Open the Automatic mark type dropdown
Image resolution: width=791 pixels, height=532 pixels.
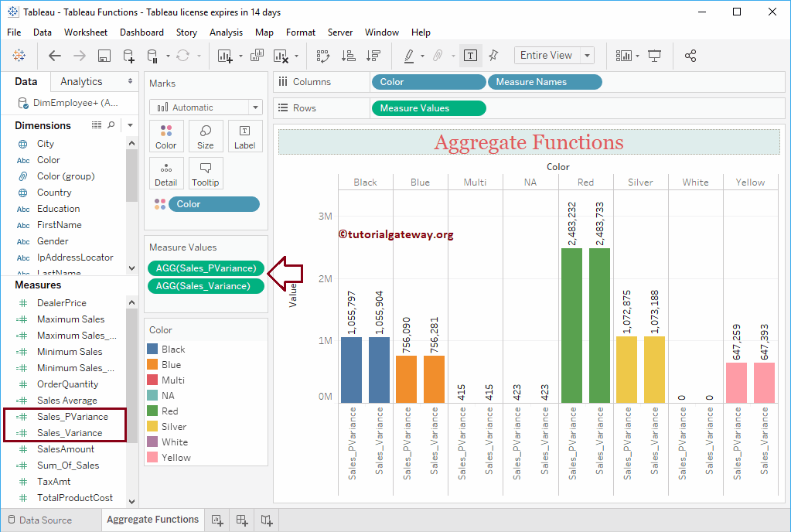tap(205, 107)
